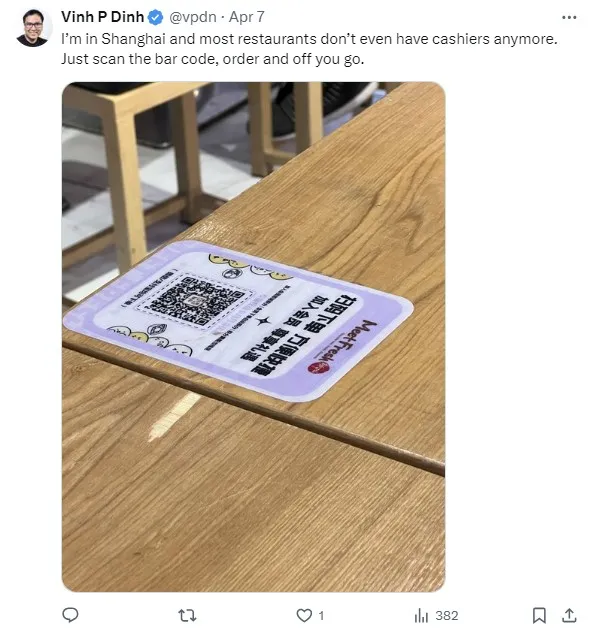The width and height of the screenshot is (593, 629).
Task: Open the three-dot more options menu
Action: point(569,17)
